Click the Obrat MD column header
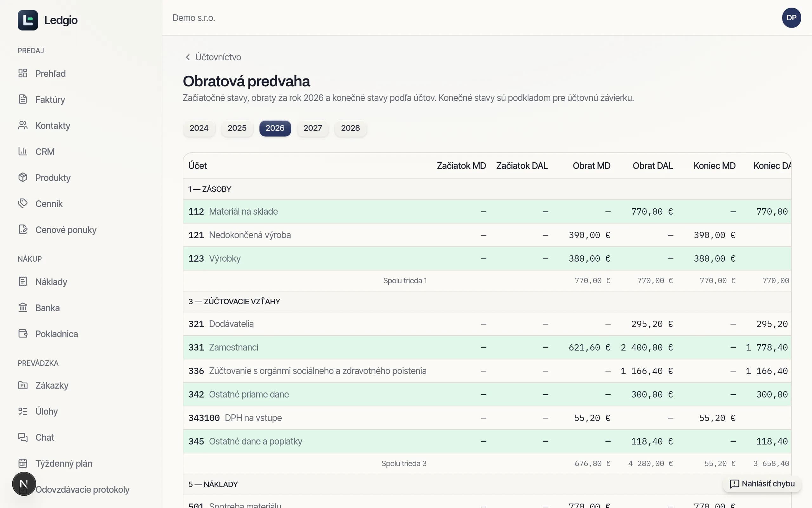 coord(592,166)
